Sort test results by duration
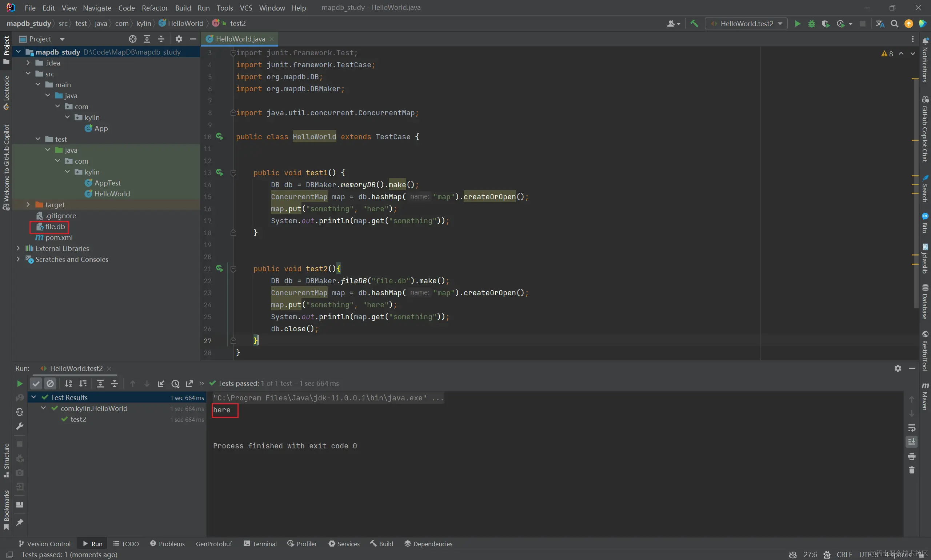Viewport: 931px width, 560px height. [83, 384]
